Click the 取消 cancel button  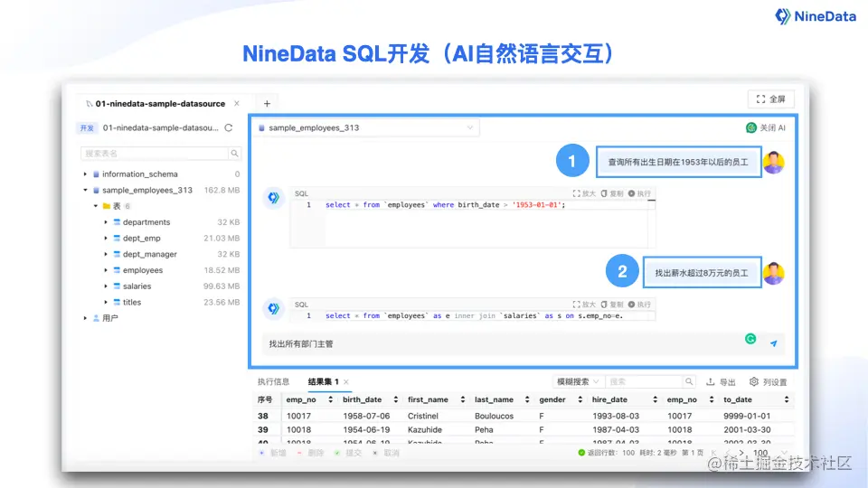(386, 453)
